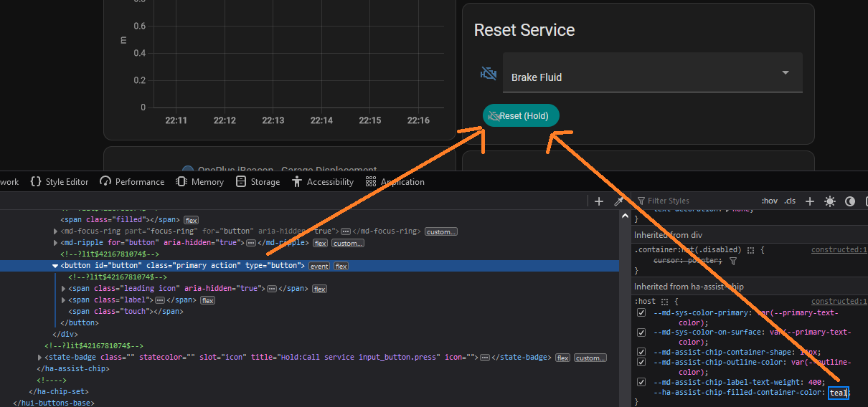
Task: Expand the span class label node
Action: (64, 300)
